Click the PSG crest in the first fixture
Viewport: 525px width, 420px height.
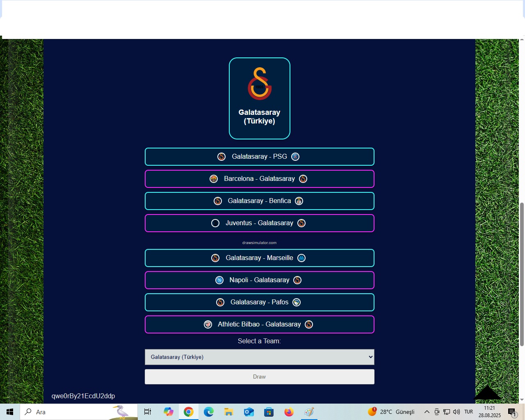point(295,157)
